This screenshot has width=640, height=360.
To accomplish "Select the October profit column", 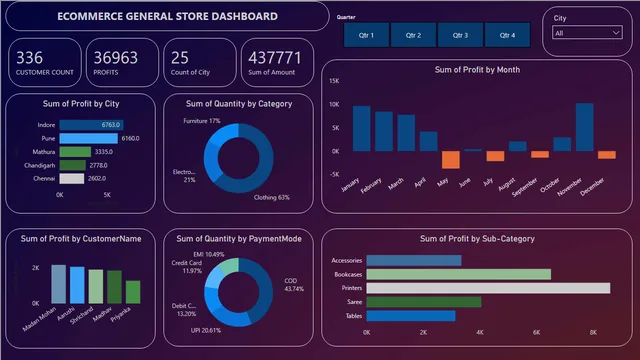I will 562,144.
